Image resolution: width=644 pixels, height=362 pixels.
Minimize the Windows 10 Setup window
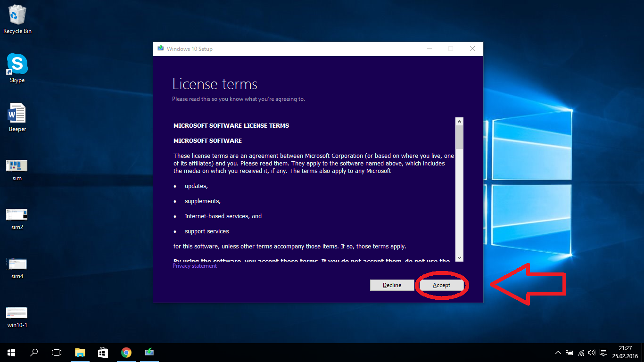429,49
